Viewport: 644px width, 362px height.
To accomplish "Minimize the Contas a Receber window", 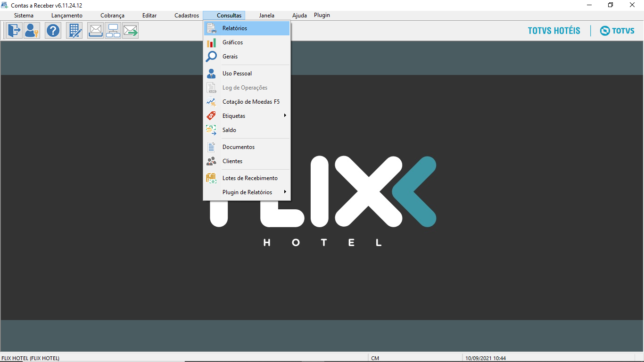I will click(x=589, y=5).
